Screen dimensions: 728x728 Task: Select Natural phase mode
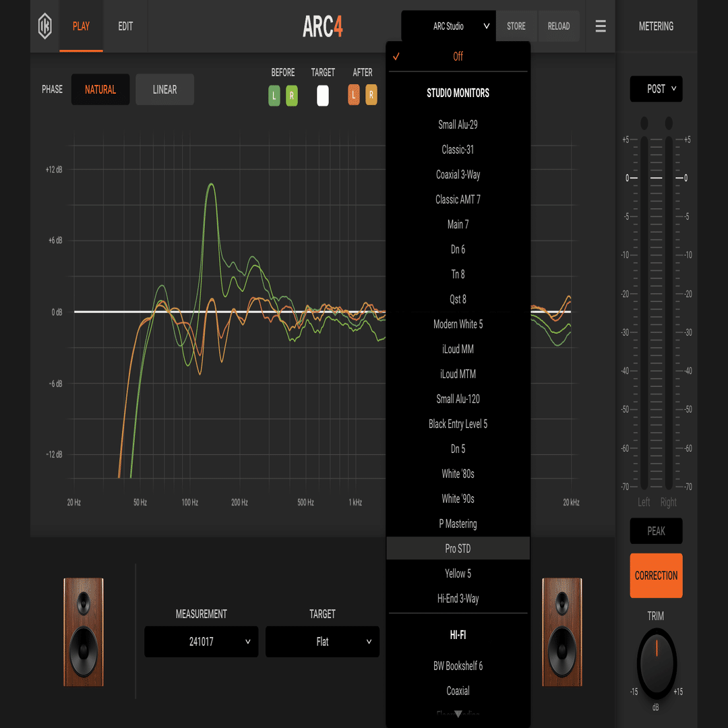[100, 89]
